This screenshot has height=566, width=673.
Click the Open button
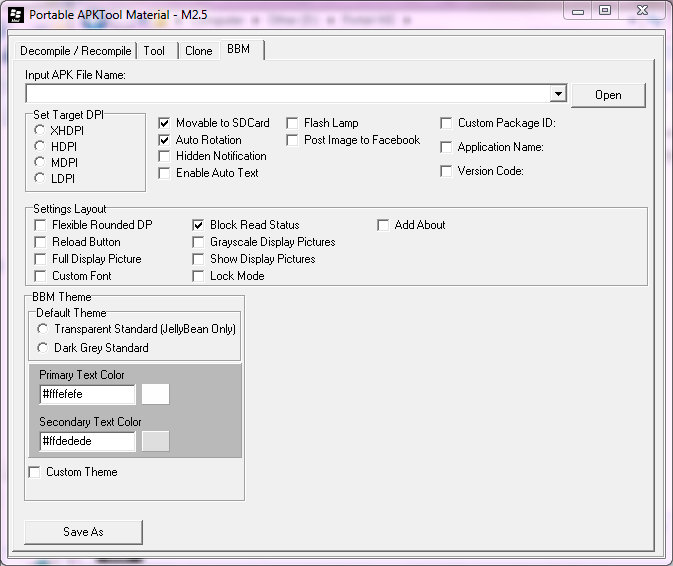coord(608,95)
